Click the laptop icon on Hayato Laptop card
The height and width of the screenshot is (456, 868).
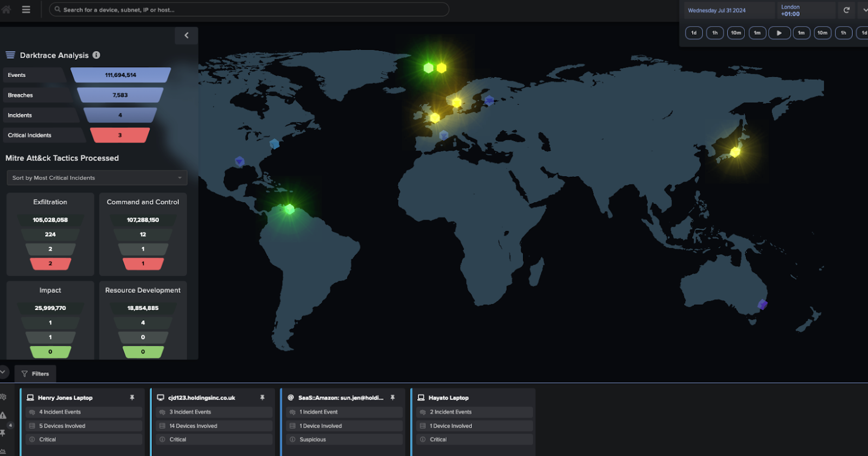point(421,397)
